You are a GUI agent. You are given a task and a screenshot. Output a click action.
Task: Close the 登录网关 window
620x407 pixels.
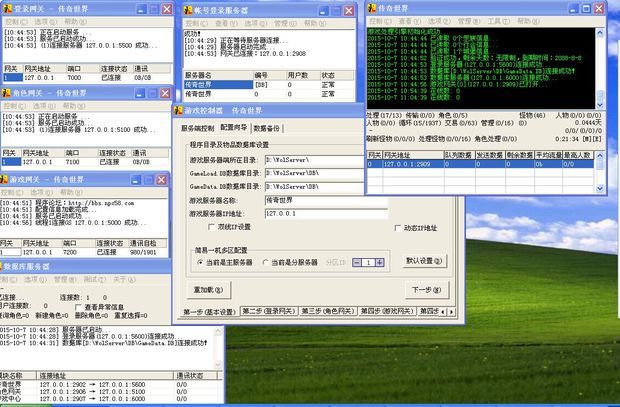point(167,9)
